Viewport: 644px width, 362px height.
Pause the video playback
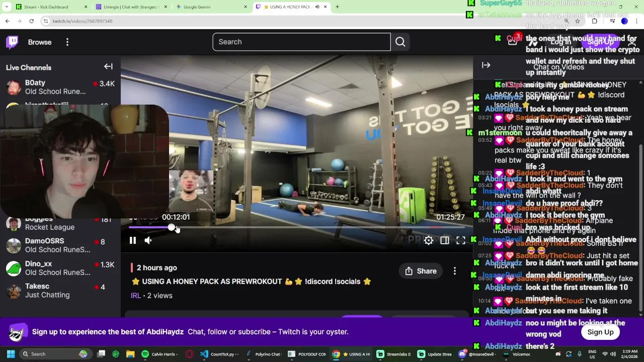(133, 240)
